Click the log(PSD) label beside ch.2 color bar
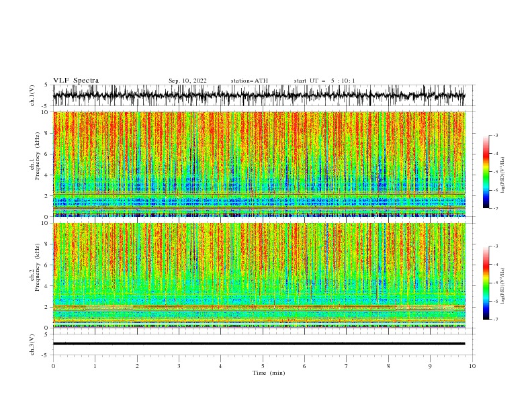 pyautogui.click(x=503, y=285)
